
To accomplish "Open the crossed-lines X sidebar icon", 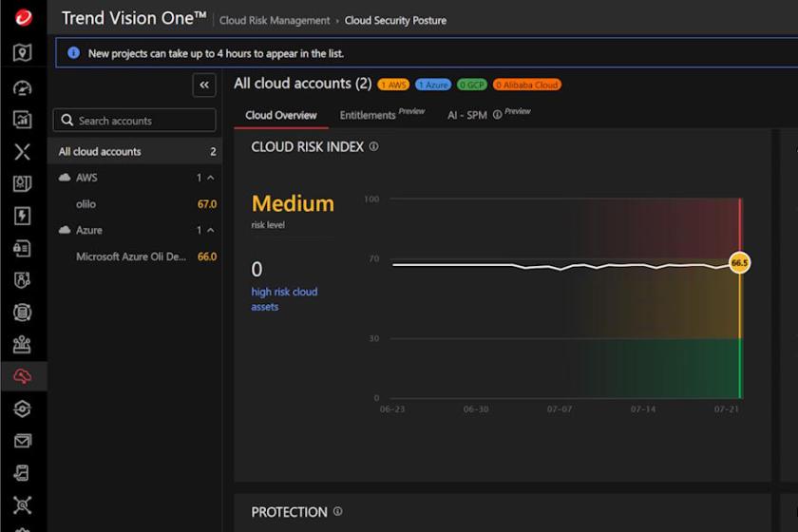I will pyautogui.click(x=23, y=152).
